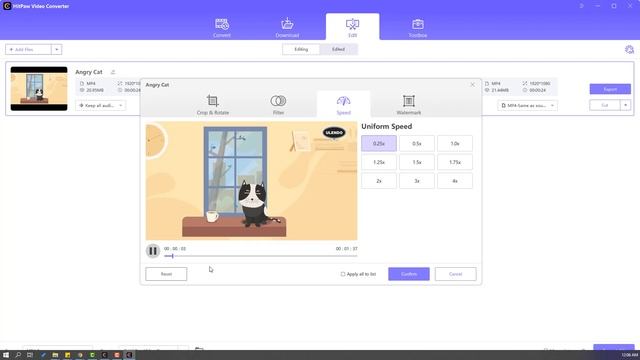Viewport: 640px width, 360px height.
Task: Open the Download tab in top navigation
Action: 287,28
